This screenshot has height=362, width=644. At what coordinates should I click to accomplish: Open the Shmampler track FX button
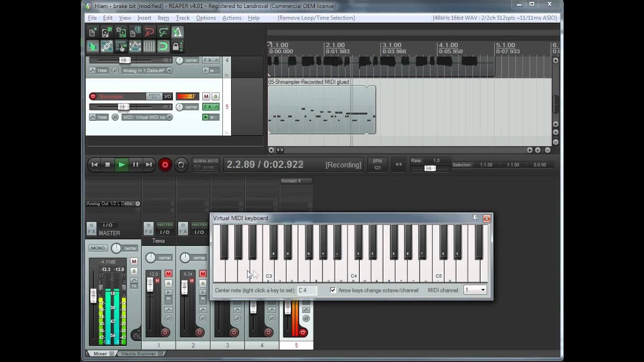(207, 107)
